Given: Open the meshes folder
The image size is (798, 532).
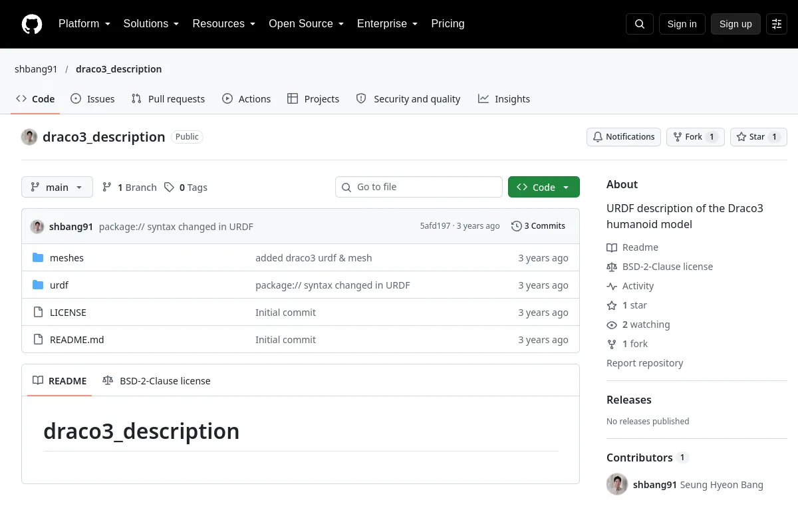Looking at the screenshot, I should (x=66, y=258).
